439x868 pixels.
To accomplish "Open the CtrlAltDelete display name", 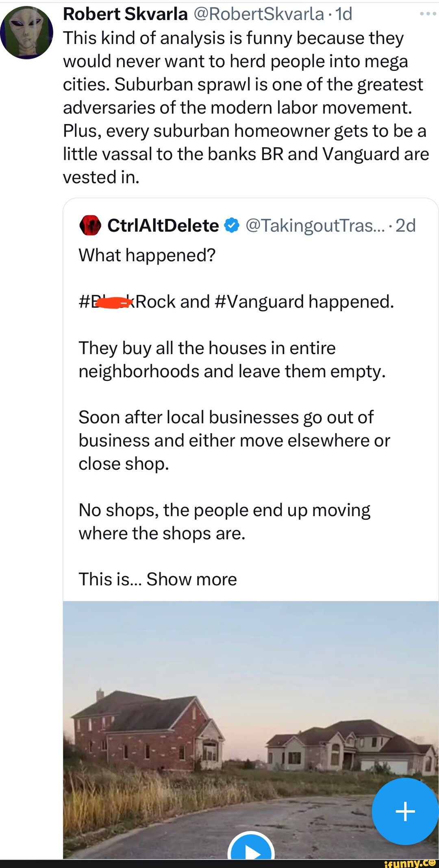I will 163,225.
